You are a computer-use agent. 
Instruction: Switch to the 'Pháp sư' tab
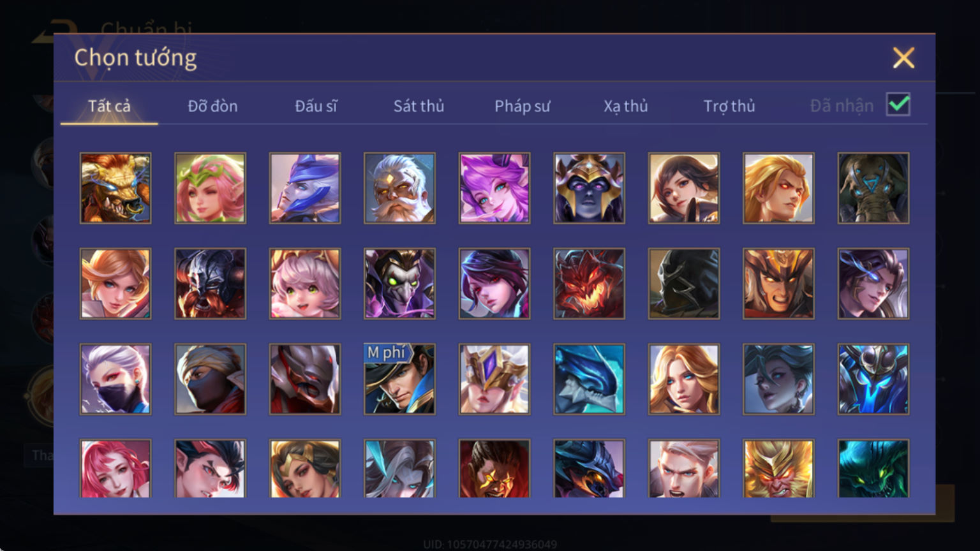(522, 106)
